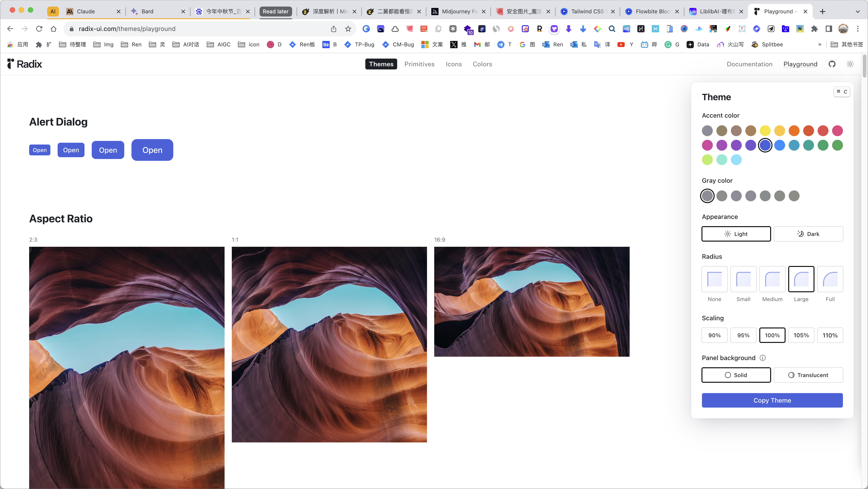Viewport: 868px width, 489px height.
Task: Set scaling to 110%
Action: click(x=830, y=335)
